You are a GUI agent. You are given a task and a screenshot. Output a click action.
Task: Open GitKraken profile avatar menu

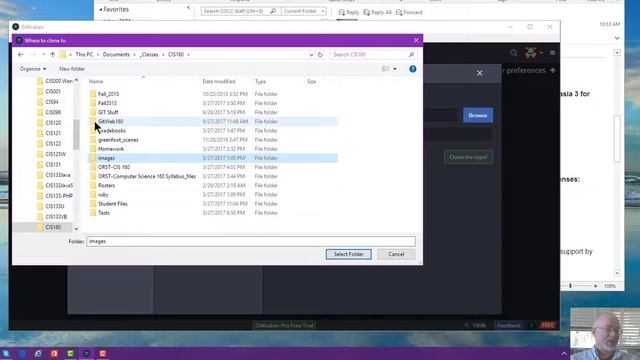point(531,53)
